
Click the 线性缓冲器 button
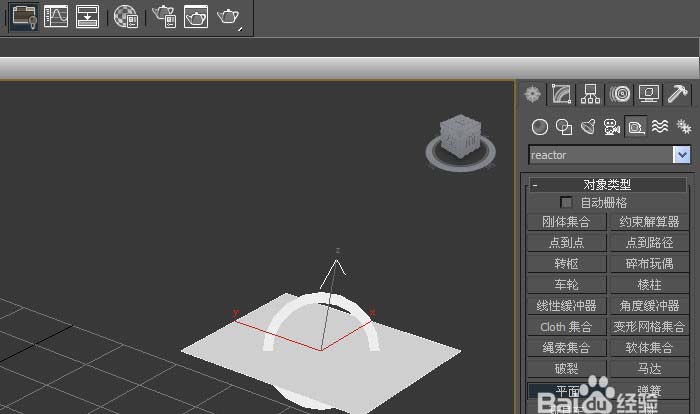567,306
